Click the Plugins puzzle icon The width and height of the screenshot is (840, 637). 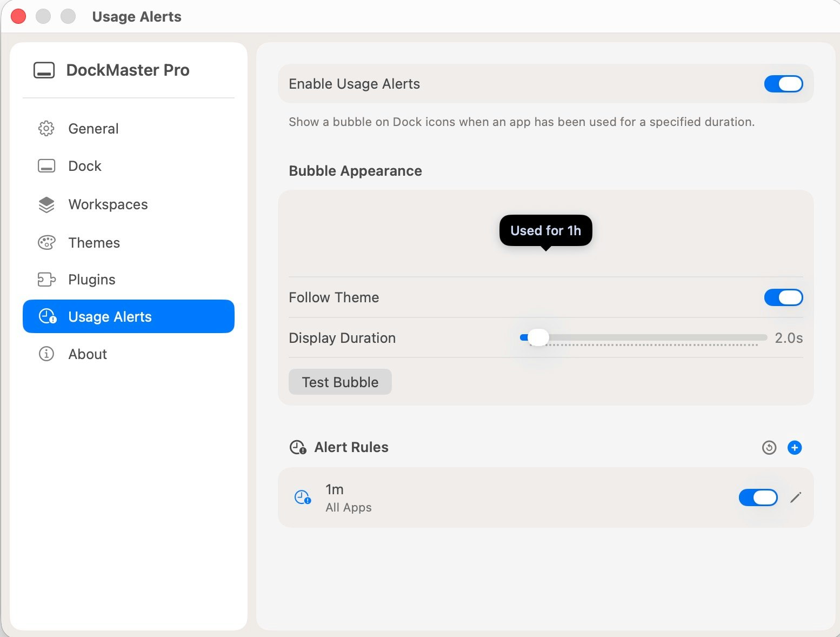46,280
